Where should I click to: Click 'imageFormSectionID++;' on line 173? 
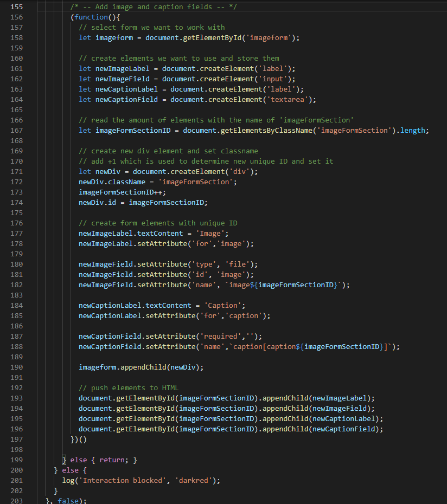pos(122,192)
